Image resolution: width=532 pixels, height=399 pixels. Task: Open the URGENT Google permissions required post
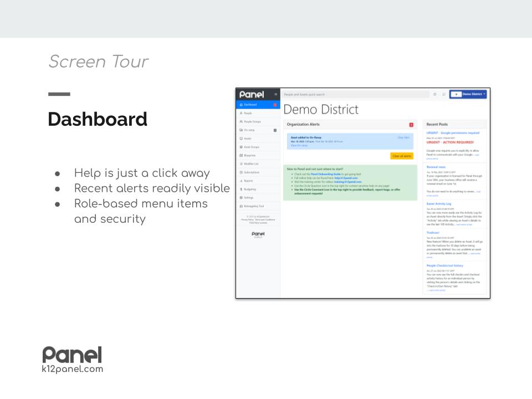click(453, 132)
